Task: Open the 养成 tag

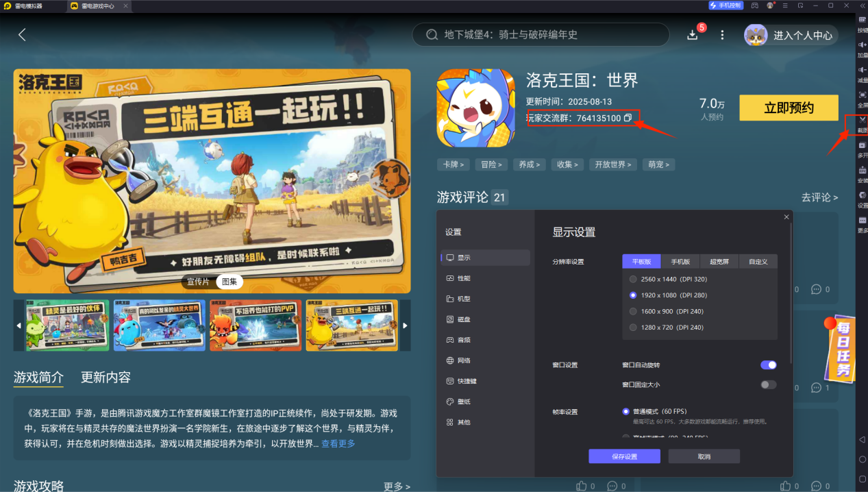Action: pyautogui.click(x=530, y=164)
